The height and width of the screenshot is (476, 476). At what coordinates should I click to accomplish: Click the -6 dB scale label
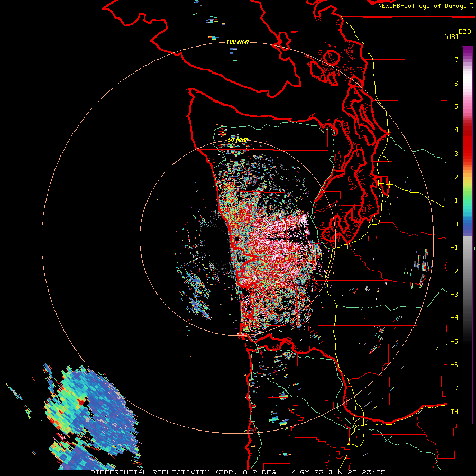coord(454,364)
